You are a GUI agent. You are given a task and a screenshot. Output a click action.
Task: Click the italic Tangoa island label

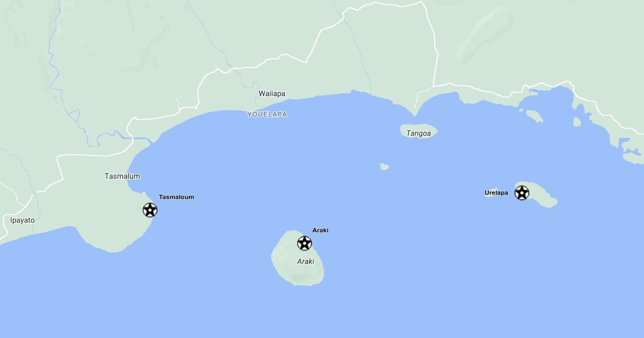[x=419, y=134]
